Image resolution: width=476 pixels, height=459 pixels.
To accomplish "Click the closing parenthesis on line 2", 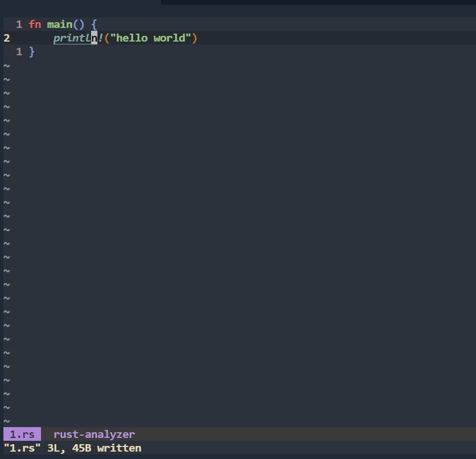I will (x=195, y=38).
